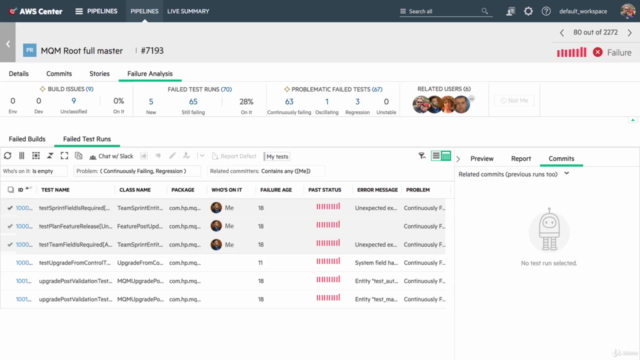Open the Stories tab
This screenshot has height=360, width=640.
pos(100,73)
